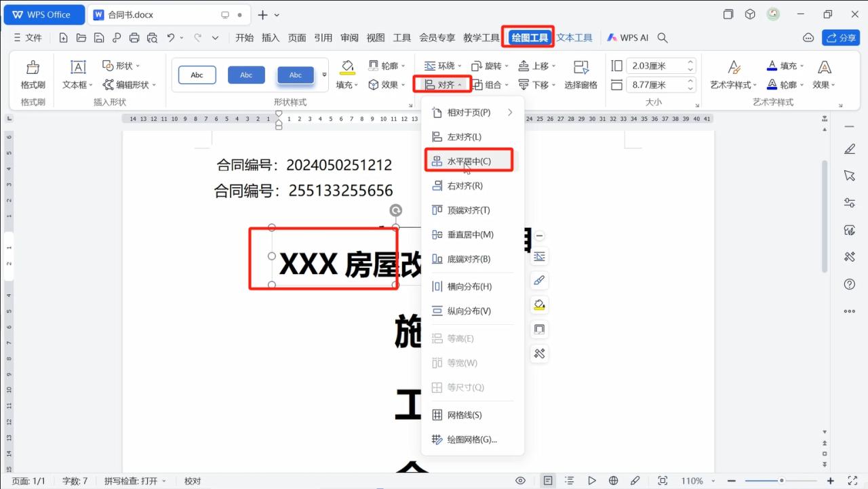Click the Align (对齐) button

443,85
